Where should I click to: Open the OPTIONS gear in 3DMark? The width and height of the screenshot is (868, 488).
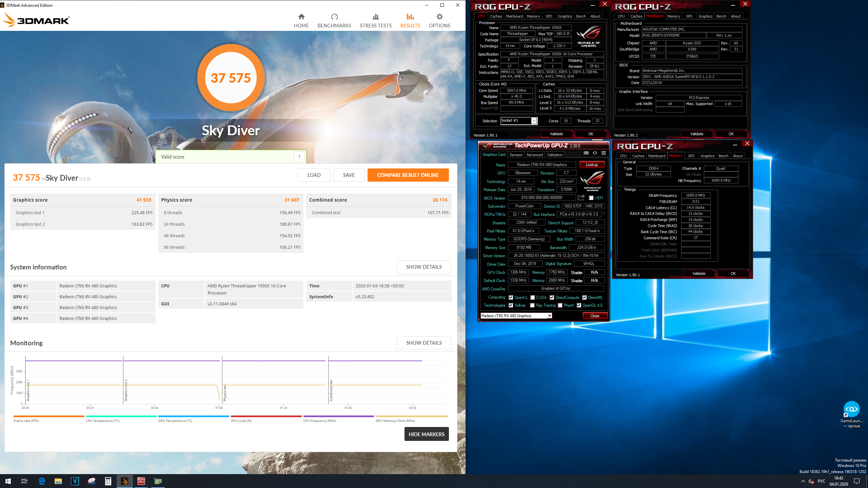(439, 21)
